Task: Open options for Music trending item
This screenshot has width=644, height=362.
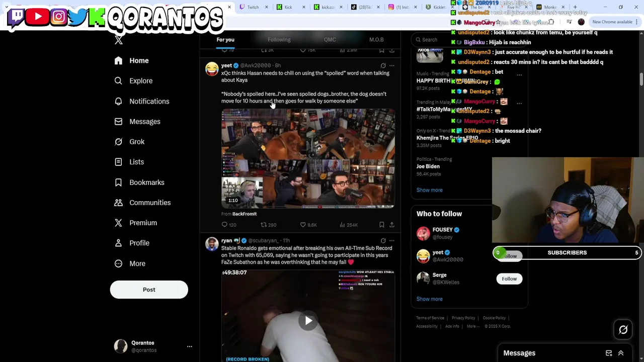Action: click(x=519, y=75)
